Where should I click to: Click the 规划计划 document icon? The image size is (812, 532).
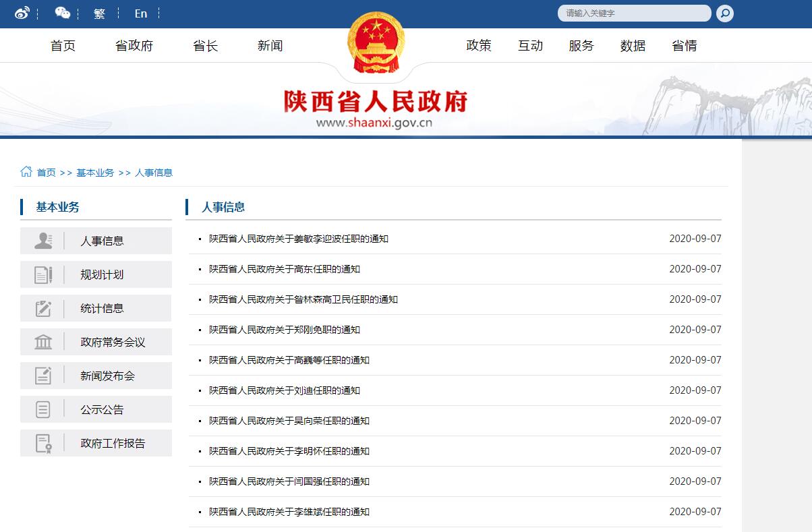[x=43, y=274]
